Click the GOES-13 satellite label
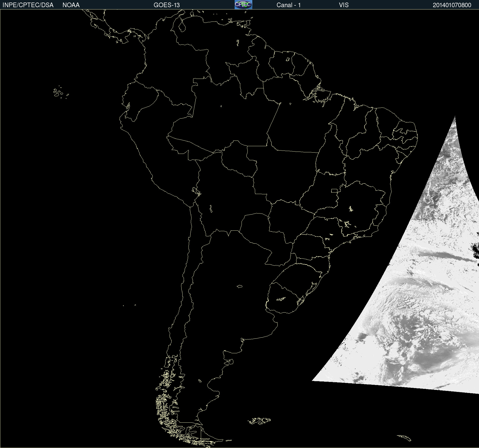The height and width of the screenshot is (448, 479). (167, 5)
